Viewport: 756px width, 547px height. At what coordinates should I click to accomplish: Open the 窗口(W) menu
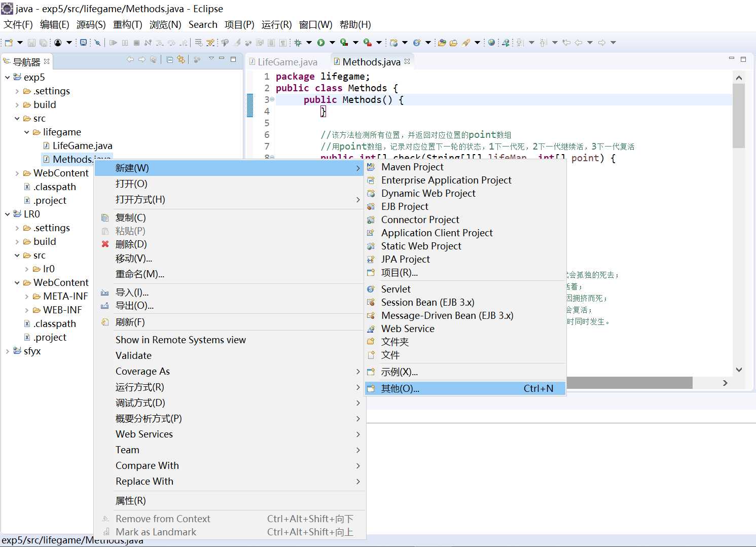click(x=315, y=25)
